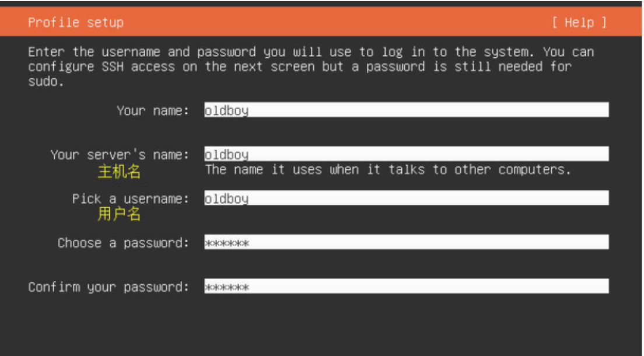This screenshot has height=356, width=644.
Task: Select the Confirm your password field
Action: point(406,286)
